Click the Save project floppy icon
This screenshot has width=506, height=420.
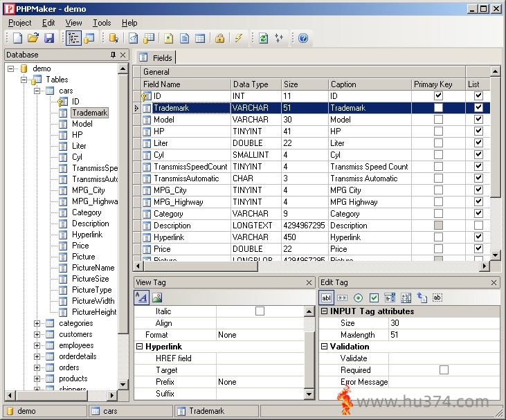49,38
